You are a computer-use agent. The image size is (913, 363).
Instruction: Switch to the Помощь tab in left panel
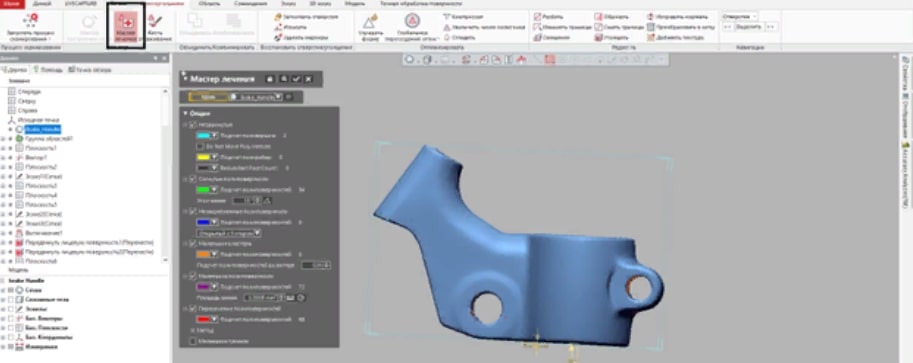[48, 70]
